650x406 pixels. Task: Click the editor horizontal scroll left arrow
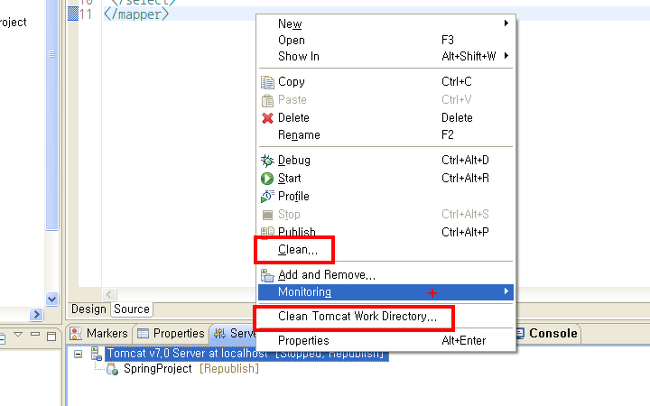tap(109, 294)
